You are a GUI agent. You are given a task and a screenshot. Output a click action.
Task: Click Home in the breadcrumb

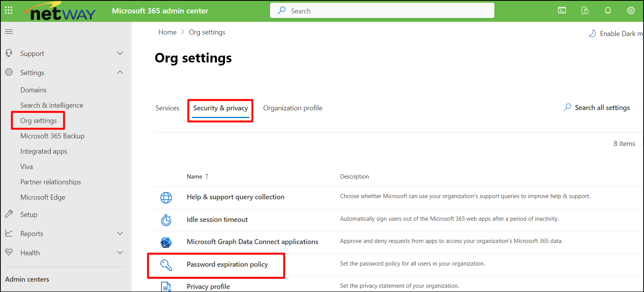point(167,32)
